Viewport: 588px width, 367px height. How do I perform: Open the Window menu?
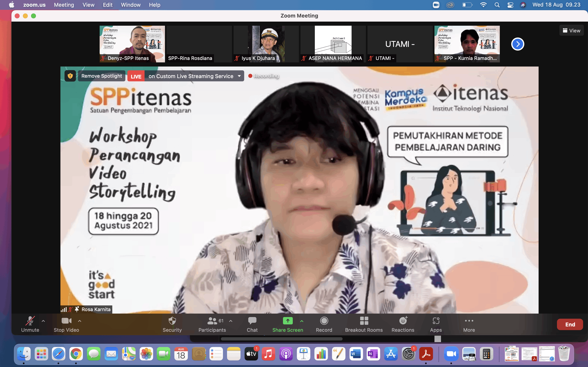click(x=130, y=5)
